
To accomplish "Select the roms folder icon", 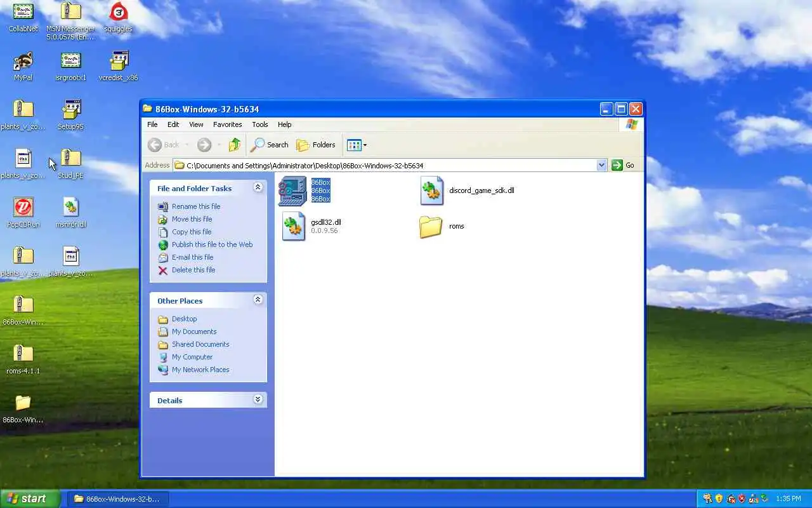I will click(431, 227).
